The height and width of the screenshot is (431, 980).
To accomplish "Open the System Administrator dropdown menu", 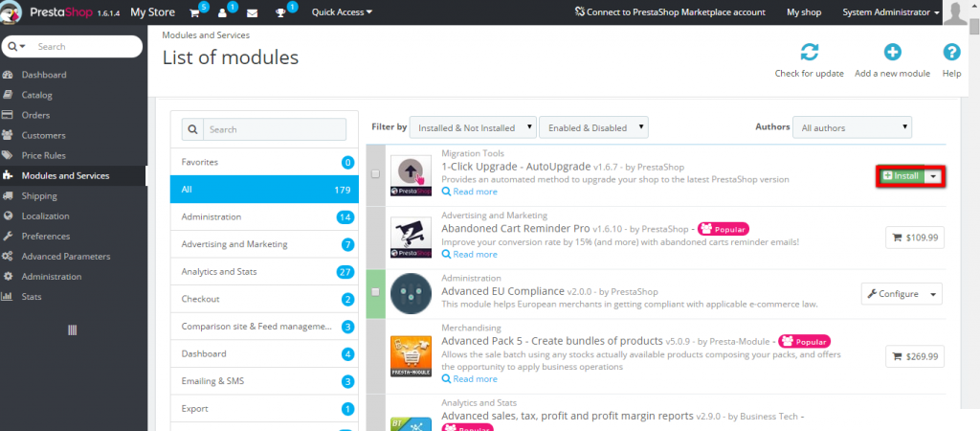I will 891,11.
